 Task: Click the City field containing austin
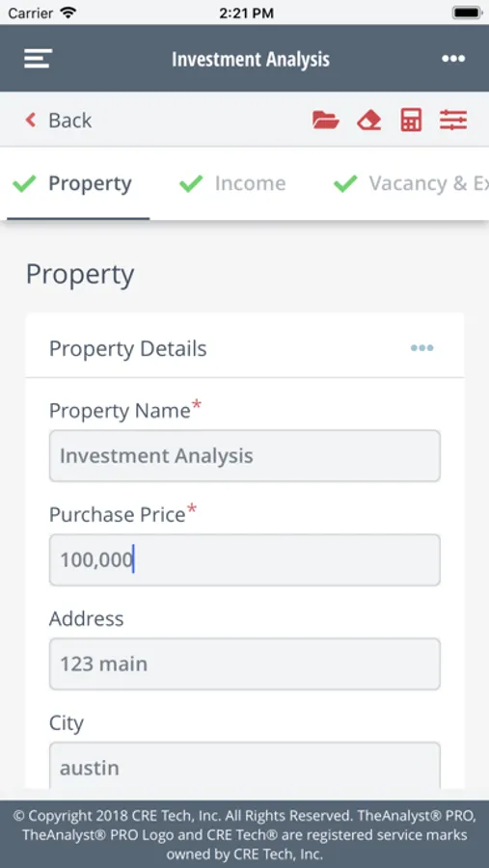point(245,766)
